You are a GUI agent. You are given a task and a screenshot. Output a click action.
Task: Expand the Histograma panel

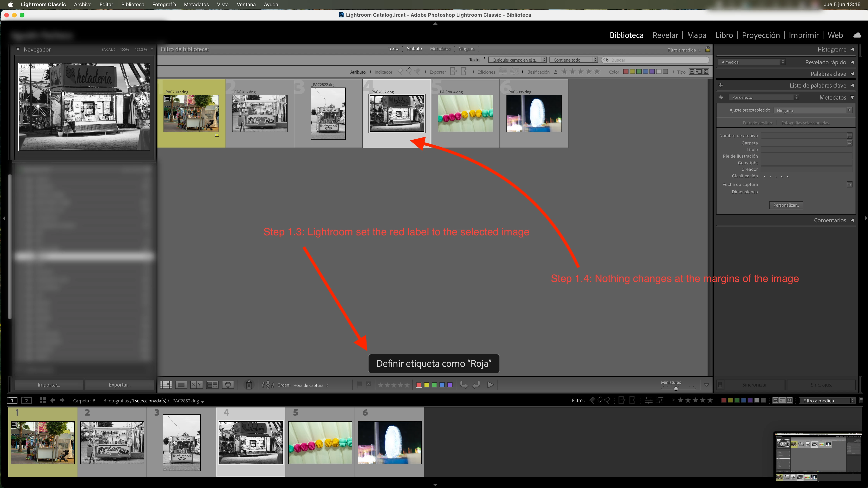point(832,50)
